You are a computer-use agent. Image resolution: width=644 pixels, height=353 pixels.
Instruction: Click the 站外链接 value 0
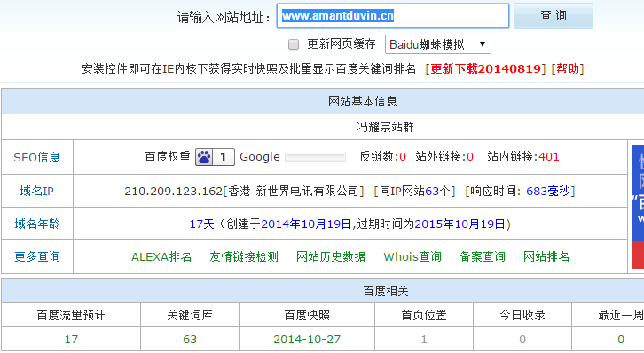pyautogui.click(x=470, y=157)
